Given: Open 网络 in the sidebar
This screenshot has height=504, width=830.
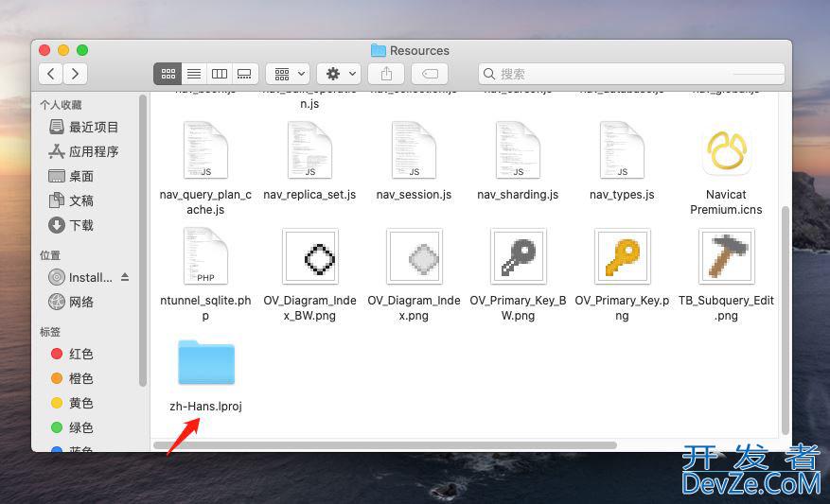Looking at the screenshot, I should (71, 302).
